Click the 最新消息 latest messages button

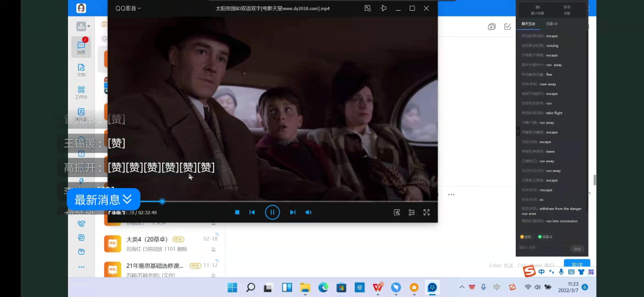(104, 200)
